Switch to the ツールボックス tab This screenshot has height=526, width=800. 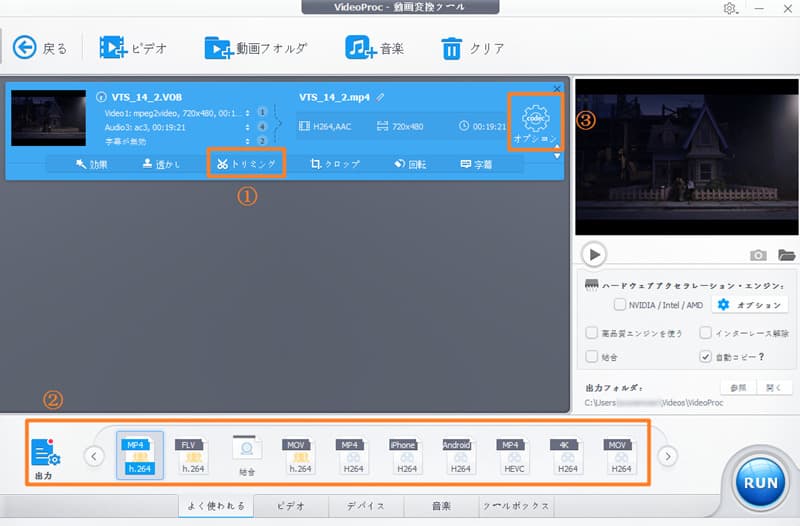click(516, 506)
